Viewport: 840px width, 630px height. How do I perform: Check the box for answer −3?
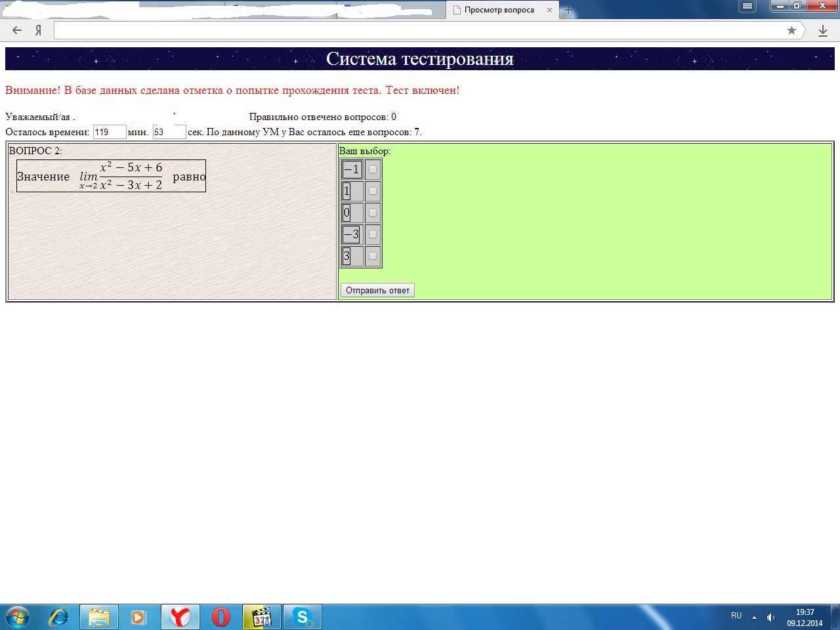tap(373, 234)
